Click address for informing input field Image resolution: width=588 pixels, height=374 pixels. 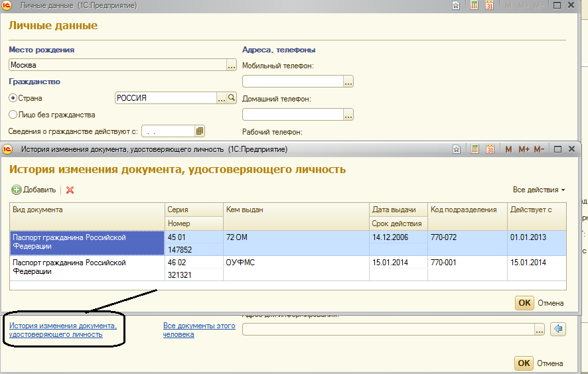point(388,330)
